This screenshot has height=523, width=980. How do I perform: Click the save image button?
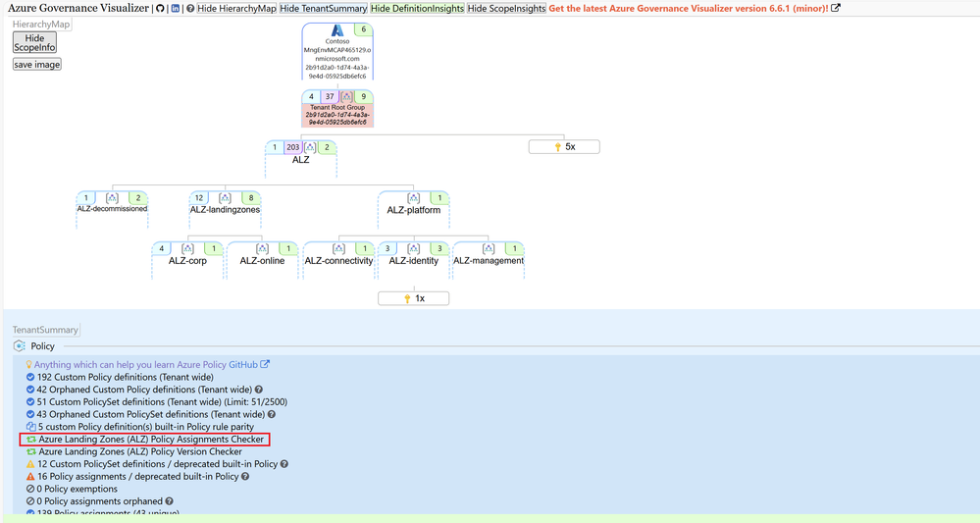(37, 65)
